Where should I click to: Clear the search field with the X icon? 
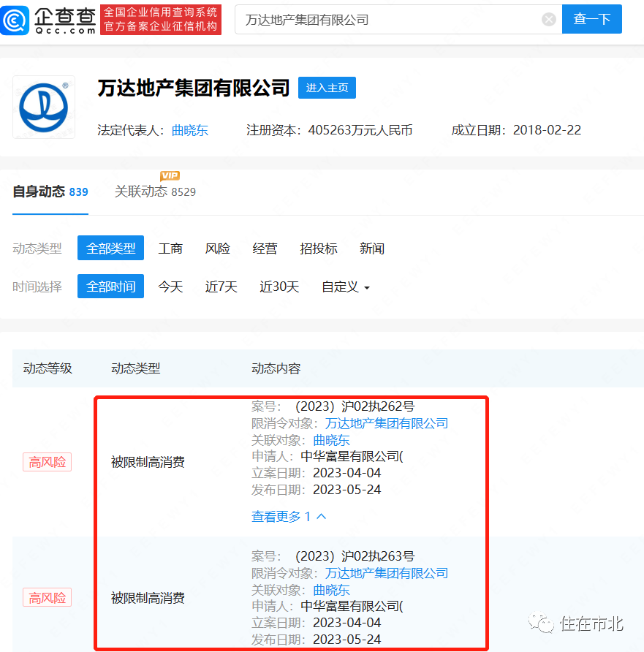549,19
